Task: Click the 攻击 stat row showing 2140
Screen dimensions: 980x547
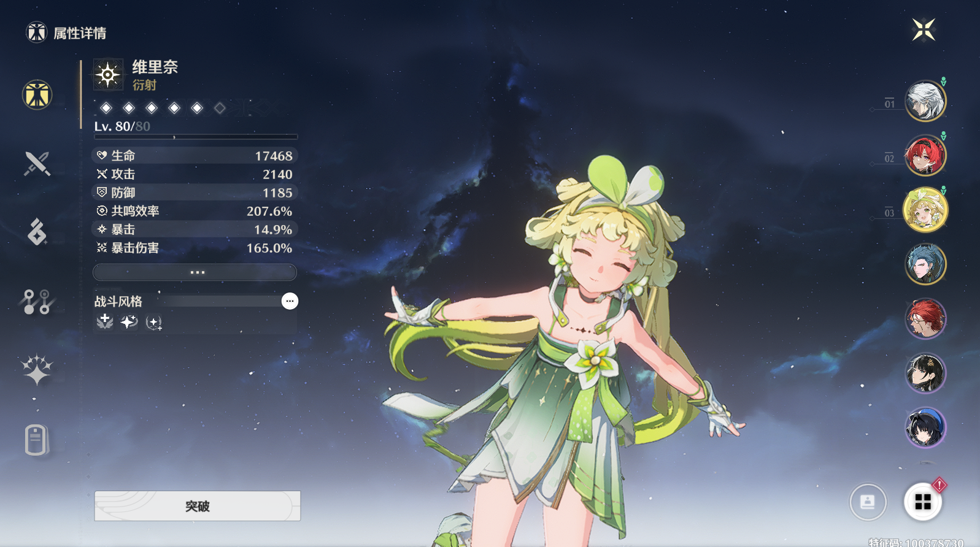Action: [x=195, y=174]
